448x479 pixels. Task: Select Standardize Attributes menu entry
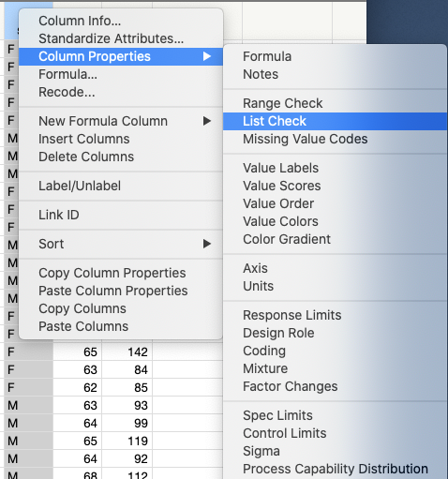pos(111,38)
